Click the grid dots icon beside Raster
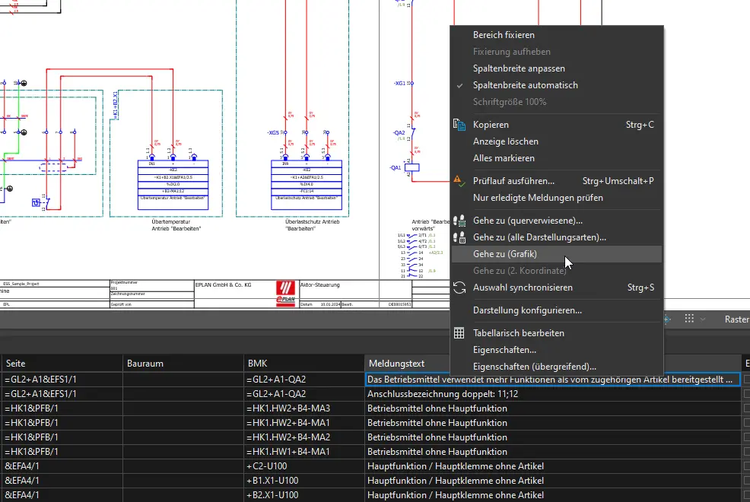 click(688, 319)
